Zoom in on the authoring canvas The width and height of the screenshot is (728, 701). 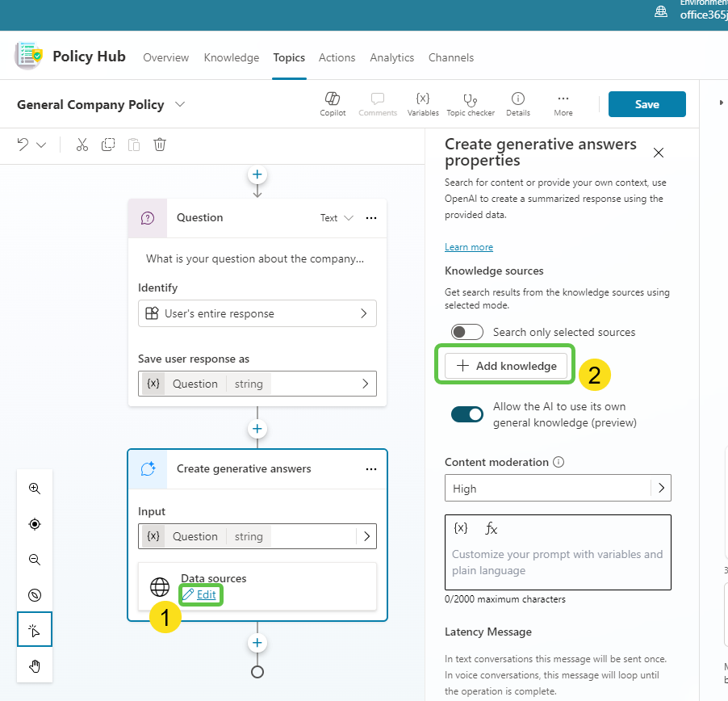[34, 489]
